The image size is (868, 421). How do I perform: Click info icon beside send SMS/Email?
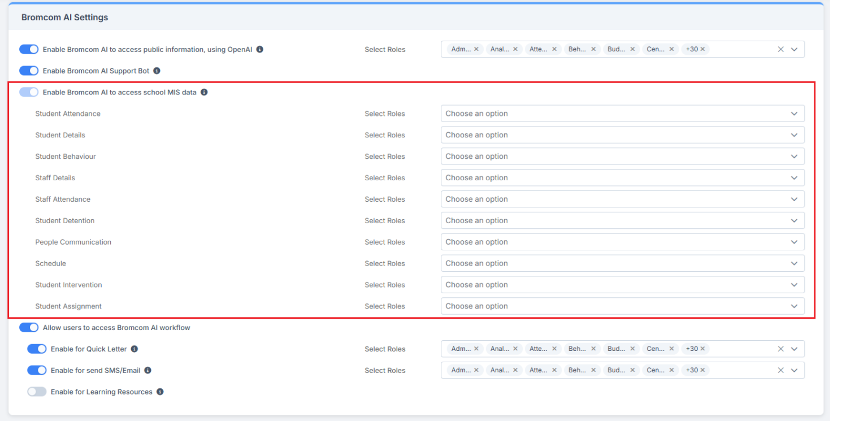[x=148, y=371]
